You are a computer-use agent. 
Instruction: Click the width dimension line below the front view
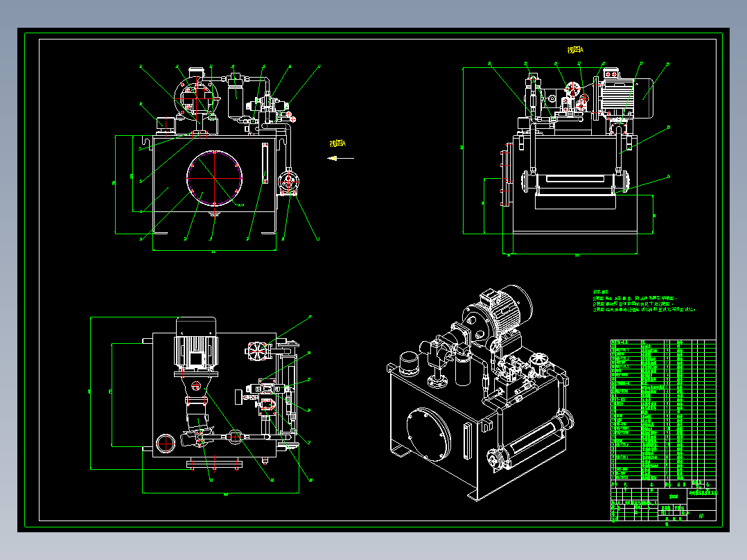pos(214,250)
